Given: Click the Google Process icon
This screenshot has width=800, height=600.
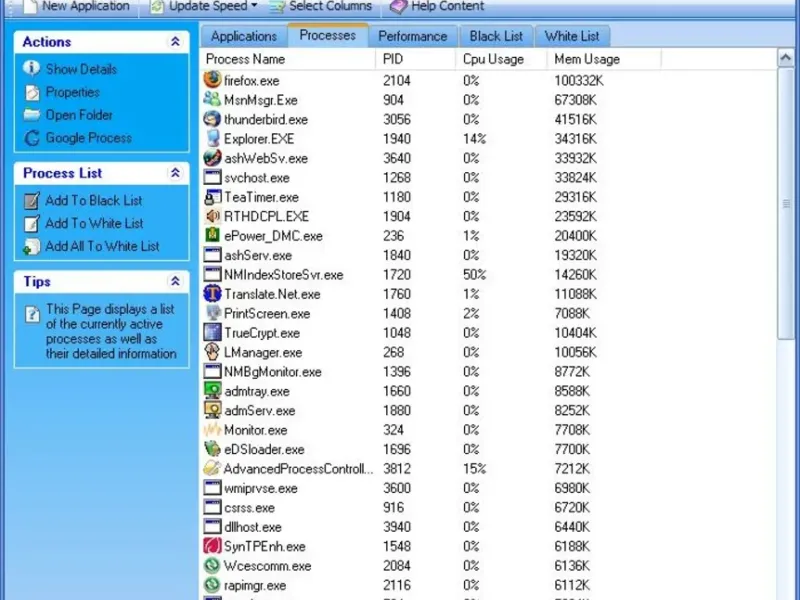Looking at the screenshot, I should pyautogui.click(x=32, y=138).
